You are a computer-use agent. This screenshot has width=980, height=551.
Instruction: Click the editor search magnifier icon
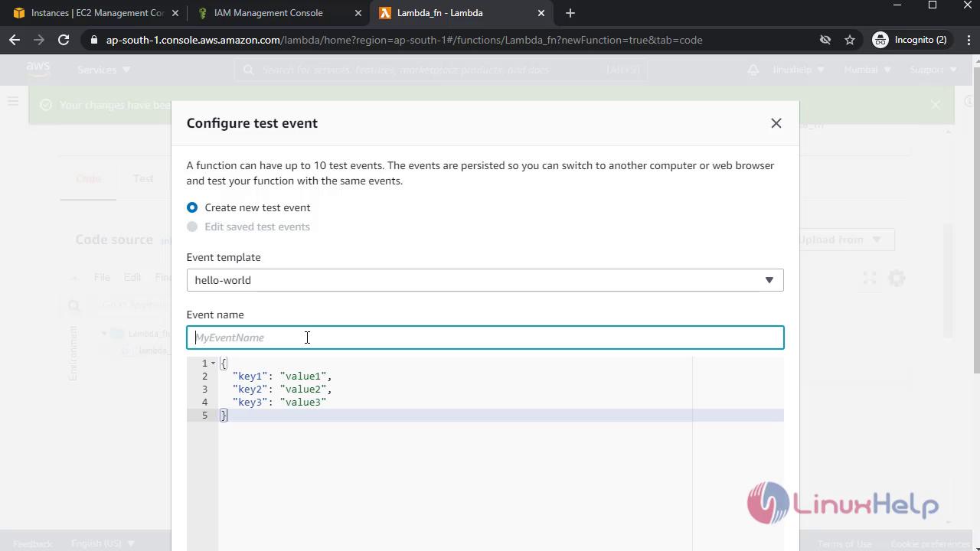pos(73,305)
